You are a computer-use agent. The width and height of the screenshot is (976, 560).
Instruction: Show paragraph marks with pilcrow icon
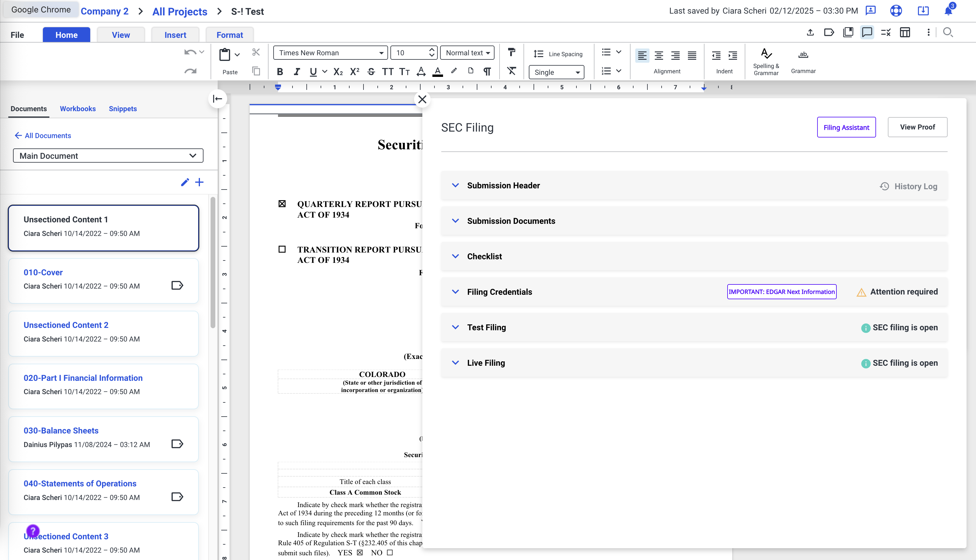(487, 72)
